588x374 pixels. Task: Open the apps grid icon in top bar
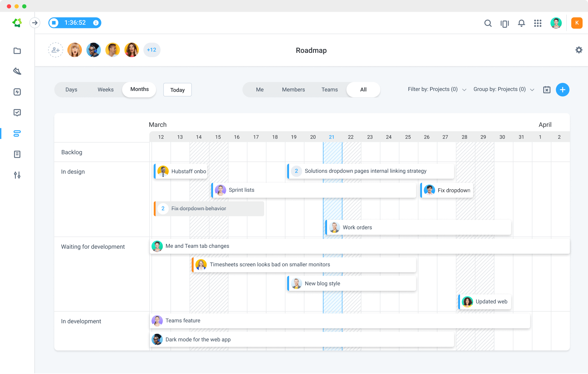(538, 23)
